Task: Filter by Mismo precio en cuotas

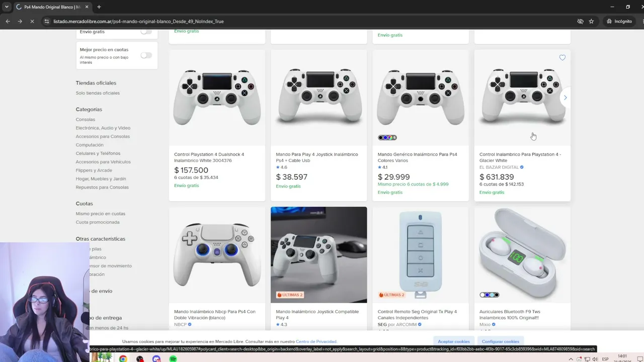Action: 101,214
